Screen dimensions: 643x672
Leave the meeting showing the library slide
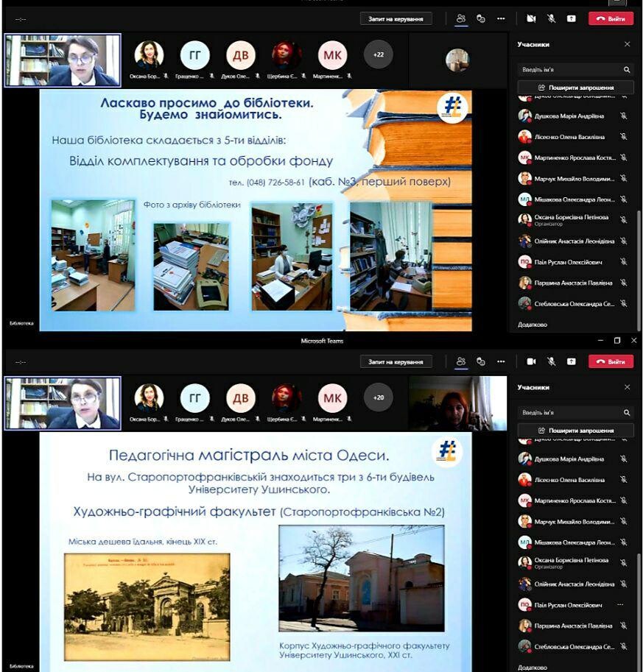(x=611, y=19)
